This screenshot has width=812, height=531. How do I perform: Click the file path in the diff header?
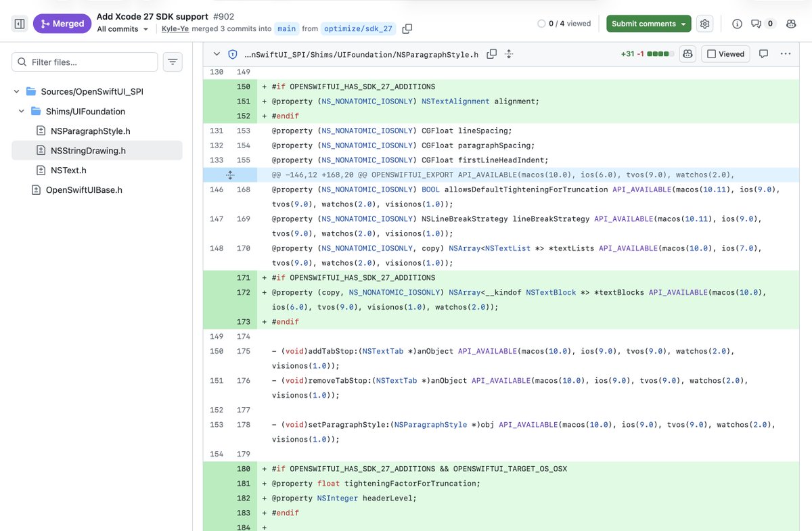click(x=361, y=54)
